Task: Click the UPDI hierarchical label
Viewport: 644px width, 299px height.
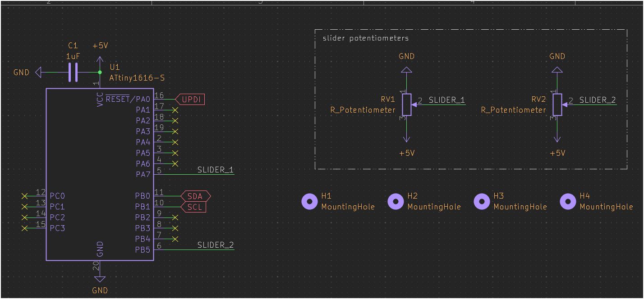Action: click(x=191, y=99)
